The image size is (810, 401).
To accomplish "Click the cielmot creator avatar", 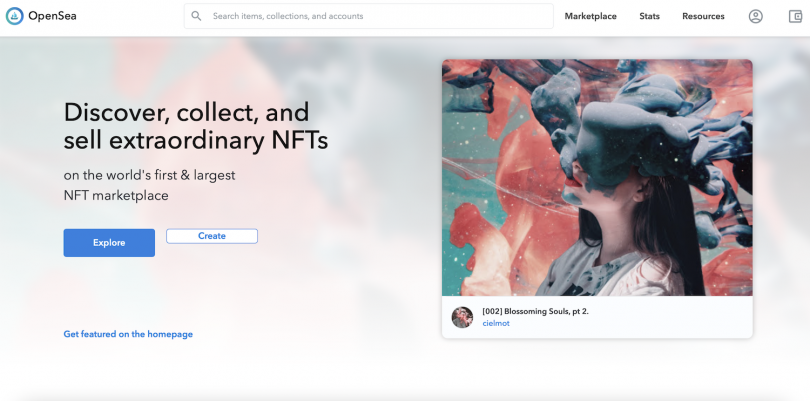I will tap(462, 317).
